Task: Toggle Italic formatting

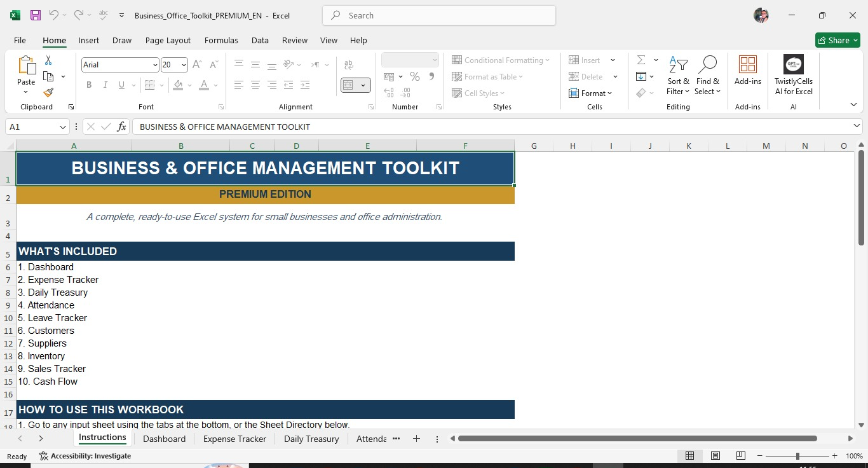Action: [105, 85]
